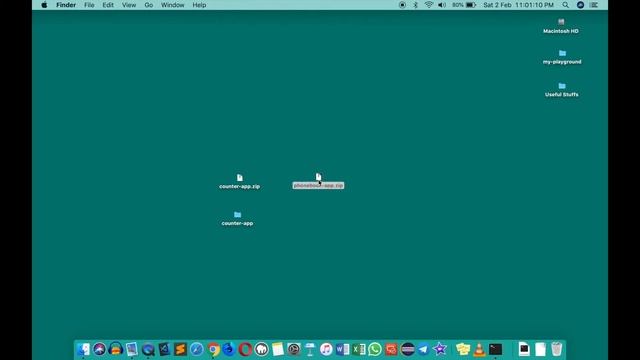
Task: Open Telegram from the Dock
Action: pos(423,349)
